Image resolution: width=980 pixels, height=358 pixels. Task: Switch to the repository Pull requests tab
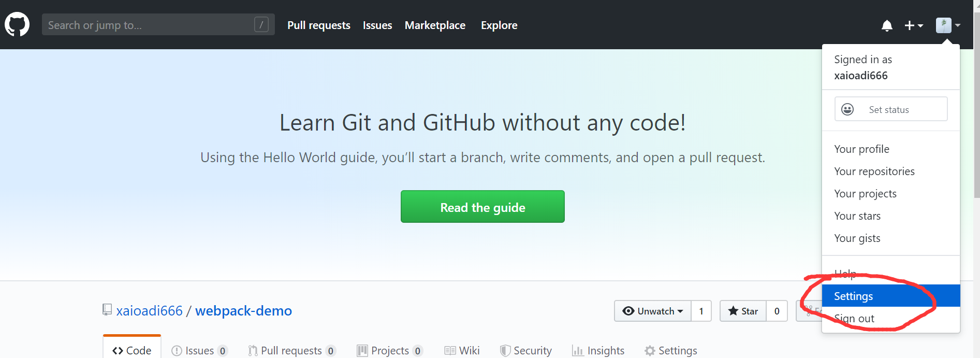click(292, 351)
